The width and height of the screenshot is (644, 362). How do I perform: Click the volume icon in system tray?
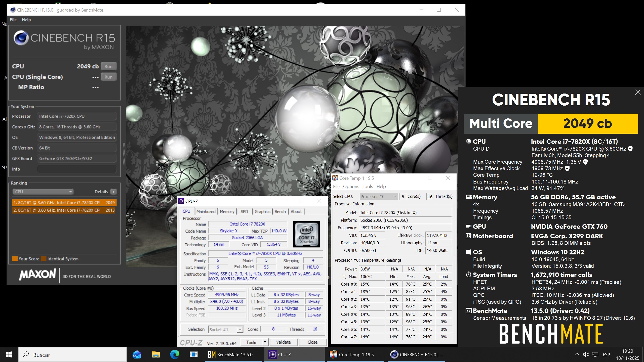coord(586,354)
